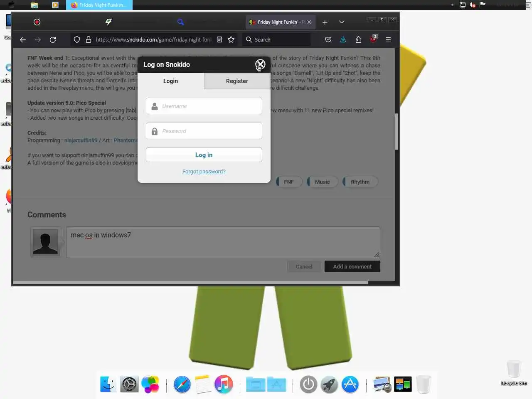The width and height of the screenshot is (532, 399).
Task: Click the Apple logo in top bar
Action: (x=11, y=5)
